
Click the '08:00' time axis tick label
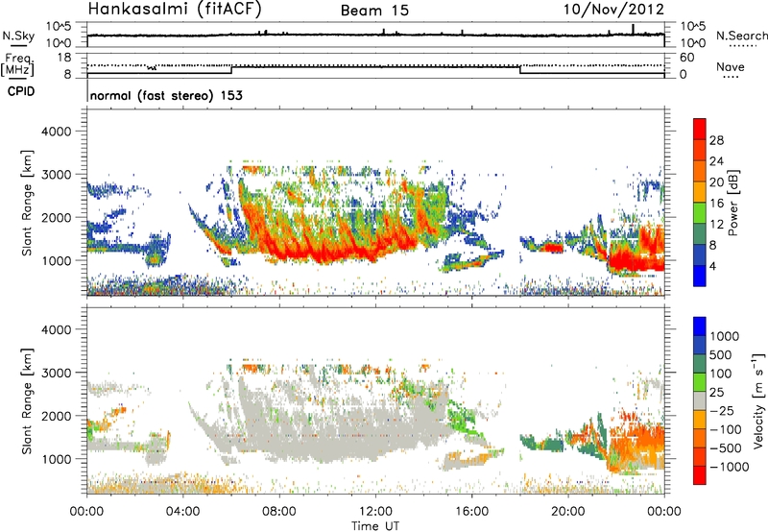[x=279, y=512]
